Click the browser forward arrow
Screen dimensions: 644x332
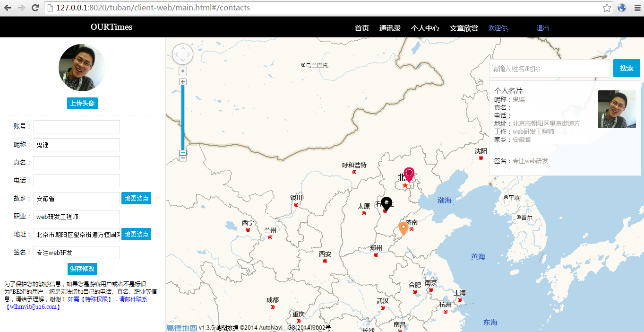tap(21, 8)
